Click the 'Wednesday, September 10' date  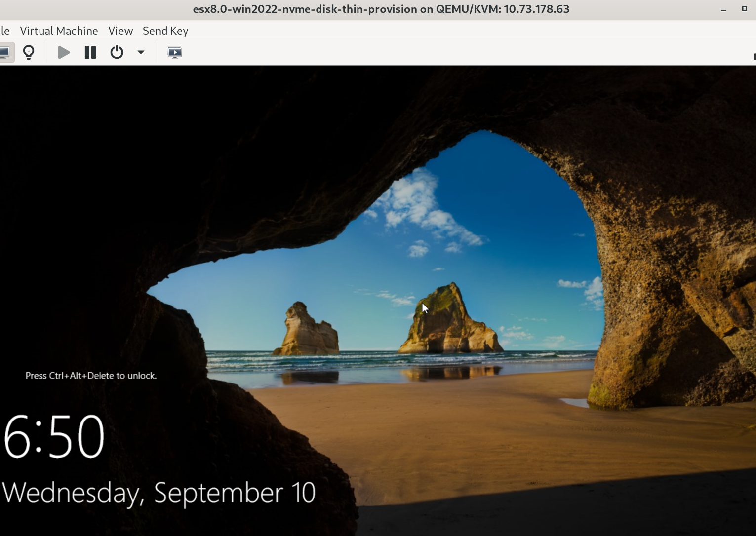[x=159, y=493]
